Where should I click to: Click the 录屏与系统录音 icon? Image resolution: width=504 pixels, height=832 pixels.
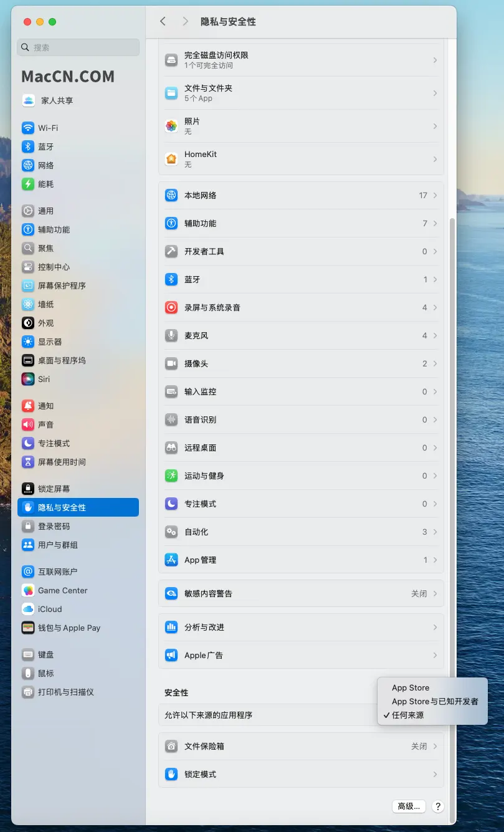coord(171,307)
